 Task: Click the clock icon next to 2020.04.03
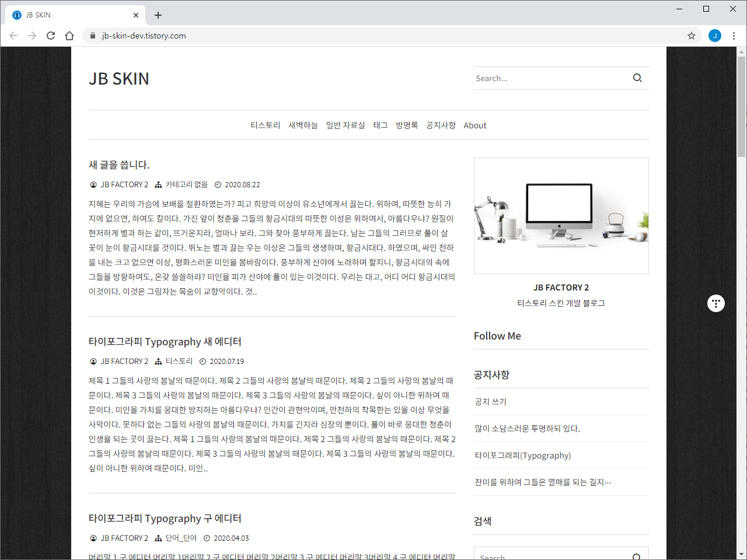(207, 538)
